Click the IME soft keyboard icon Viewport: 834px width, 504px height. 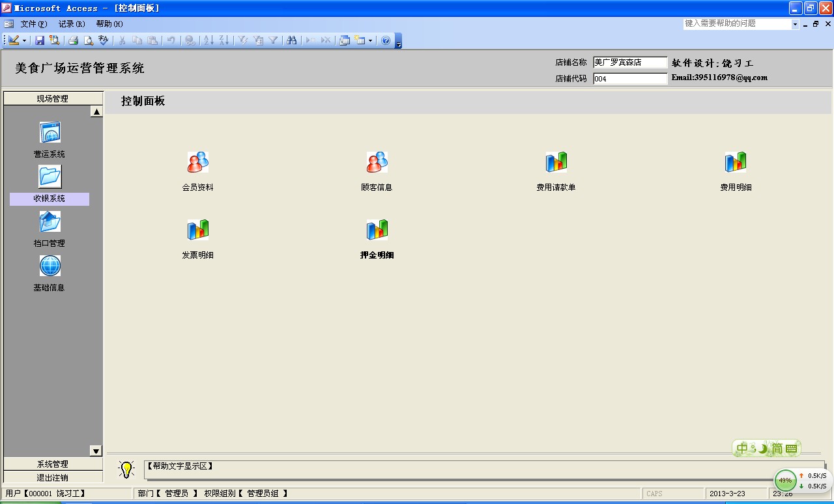792,449
